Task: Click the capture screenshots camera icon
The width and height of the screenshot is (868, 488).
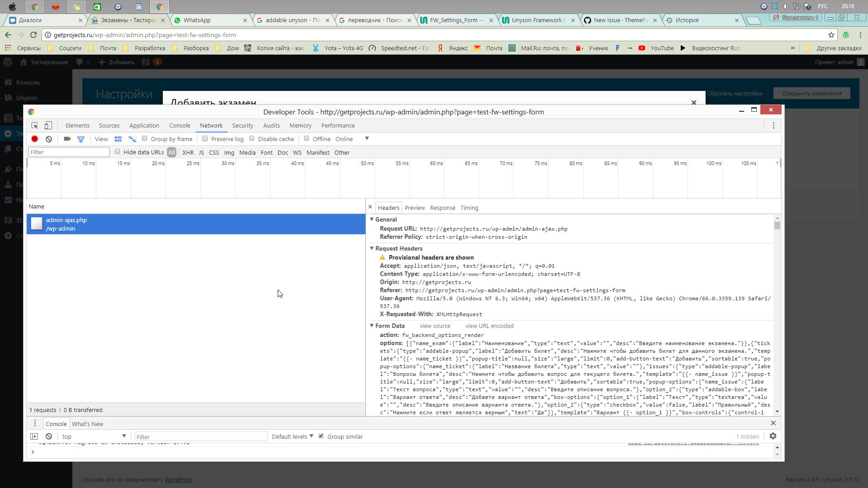Action: 67,139
